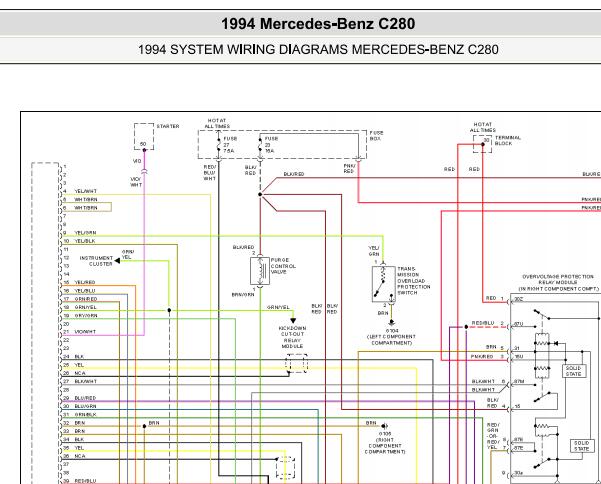Select pin 27 BLK/WHT wire label
This screenshot has width=601, height=484.
tap(85, 382)
